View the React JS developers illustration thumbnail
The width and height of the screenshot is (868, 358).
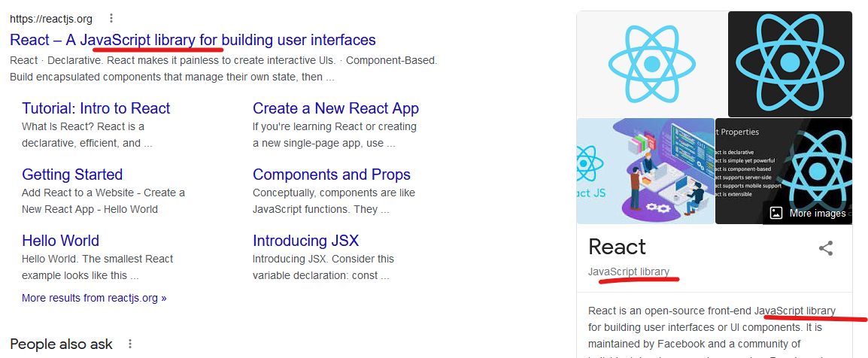pos(645,171)
